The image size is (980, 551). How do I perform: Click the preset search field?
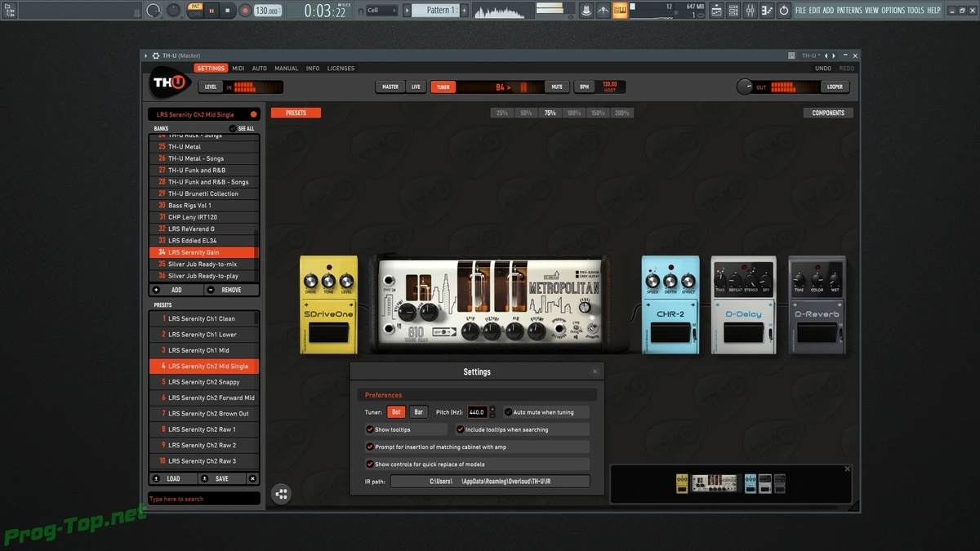pos(204,499)
